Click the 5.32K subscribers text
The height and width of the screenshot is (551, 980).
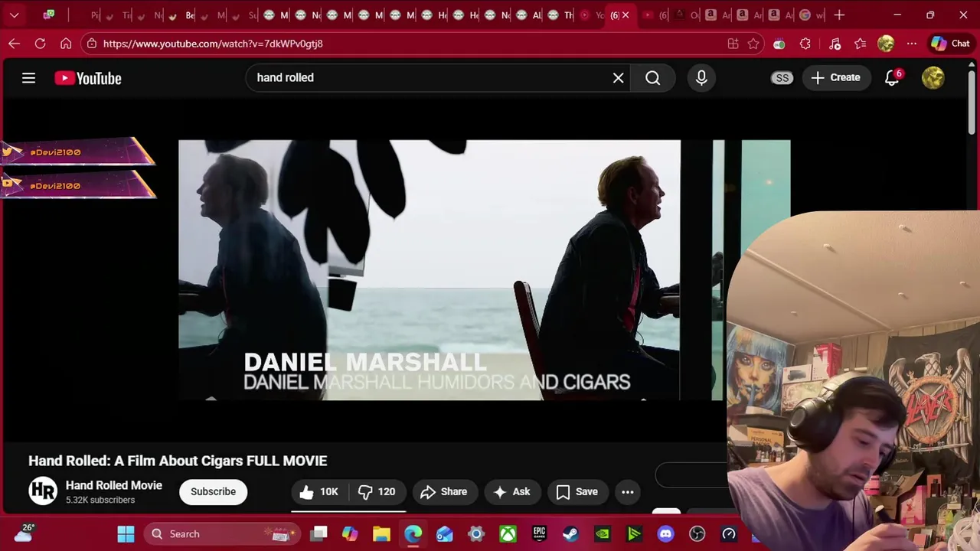100,500
